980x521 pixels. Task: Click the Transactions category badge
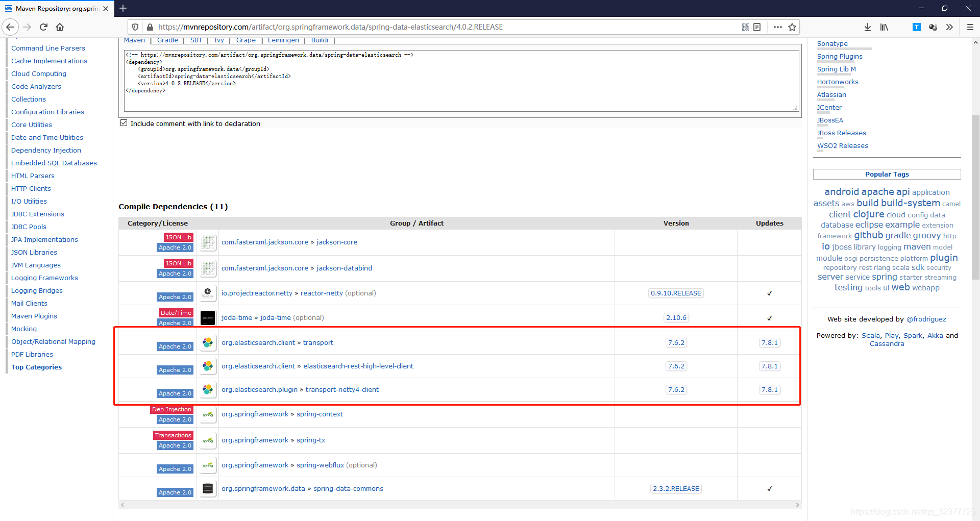click(173, 435)
